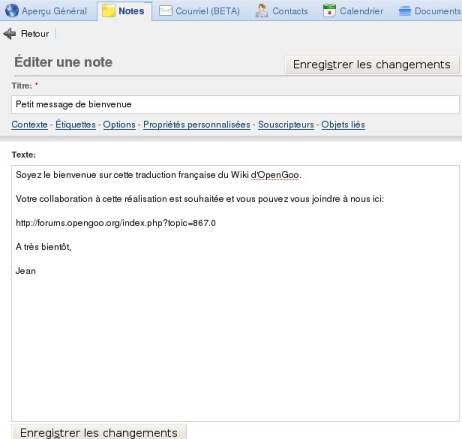Open Propriétés personnalisées link
Screen dimensions: 462x439
click(x=197, y=125)
